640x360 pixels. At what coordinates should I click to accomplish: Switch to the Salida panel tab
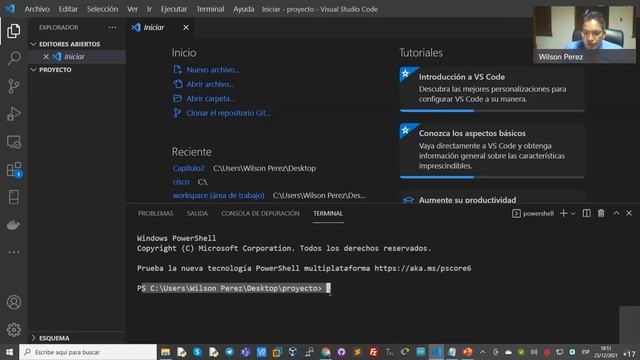pos(197,213)
